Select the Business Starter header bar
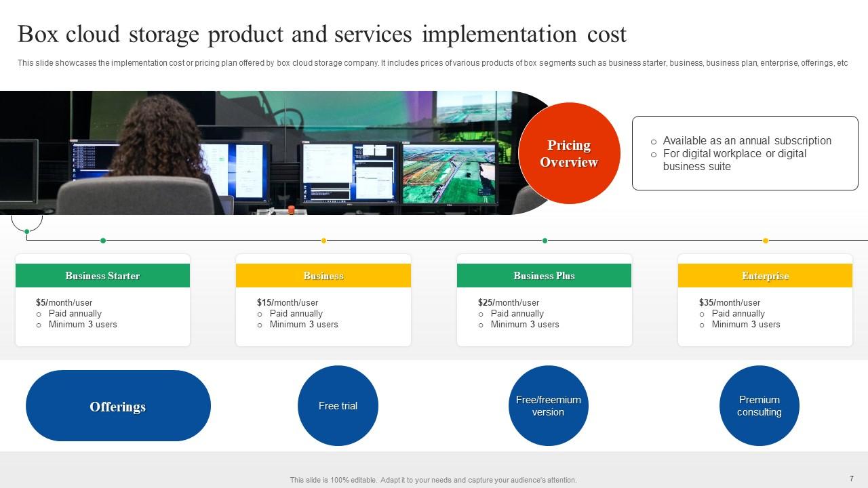This screenshot has width=868, height=488. click(x=102, y=275)
